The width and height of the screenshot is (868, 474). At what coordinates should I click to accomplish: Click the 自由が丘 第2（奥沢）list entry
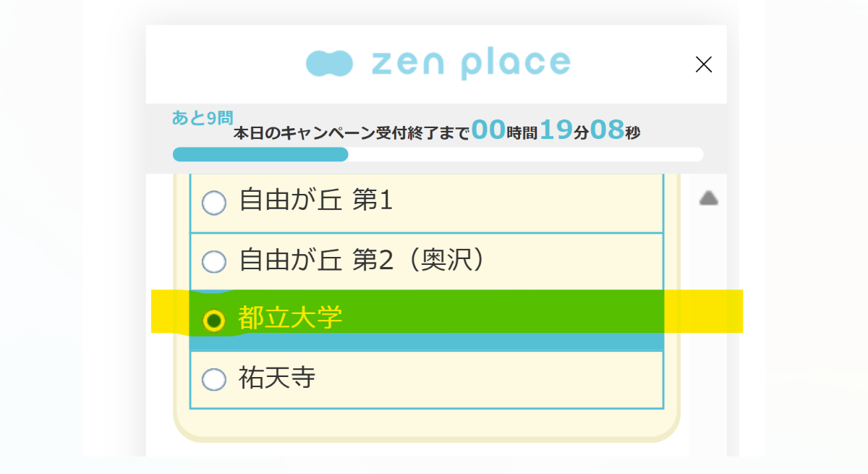(x=362, y=262)
